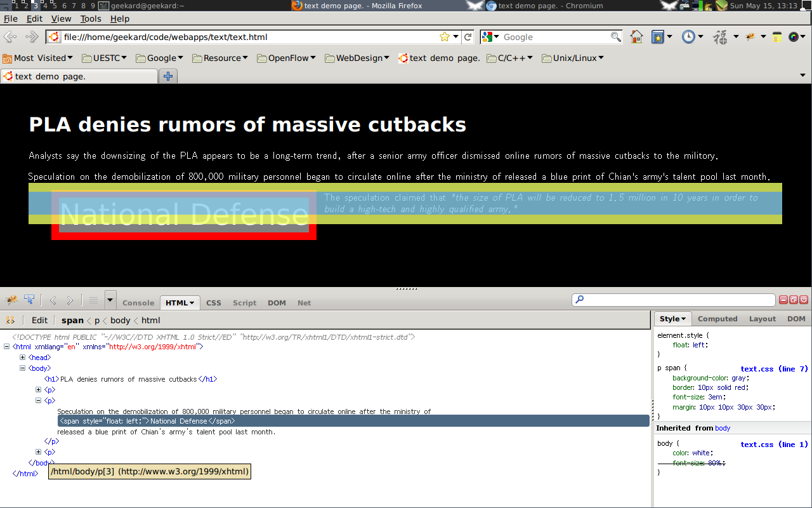Open the Layout side panel tab
Image resolution: width=812 pixels, height=508 pixels.
[x=762, y=319]
